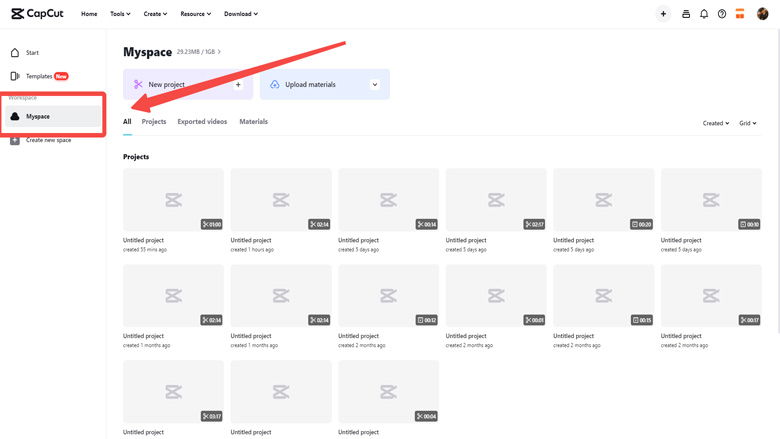Click the scissors New project card

188,85
